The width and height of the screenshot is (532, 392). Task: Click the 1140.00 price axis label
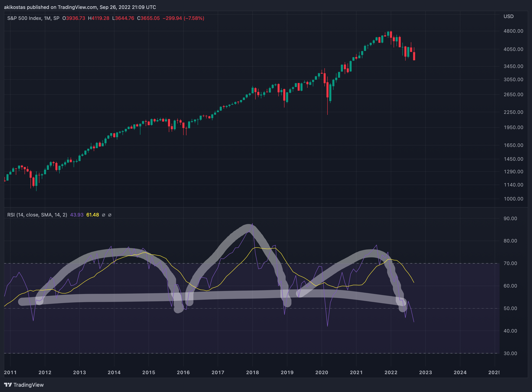513,185
